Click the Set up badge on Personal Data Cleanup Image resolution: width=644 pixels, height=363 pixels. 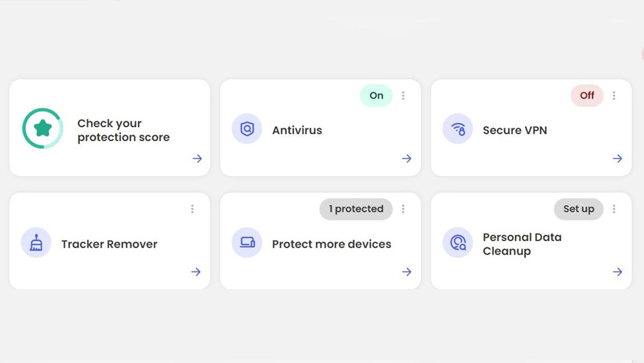[579, 209]
